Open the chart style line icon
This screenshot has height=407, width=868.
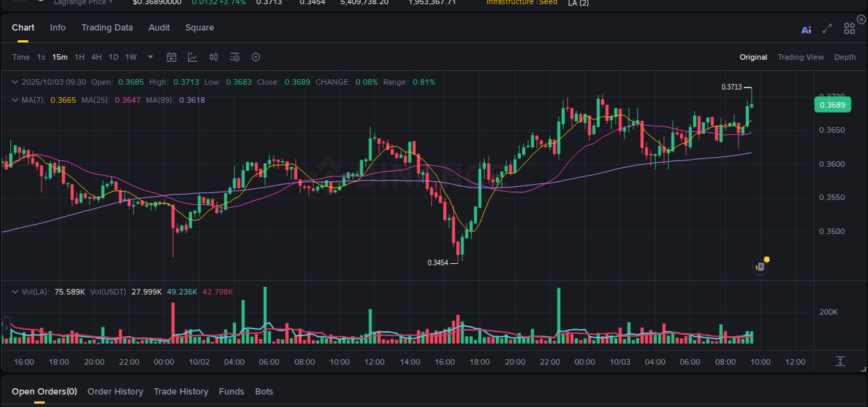192,57
